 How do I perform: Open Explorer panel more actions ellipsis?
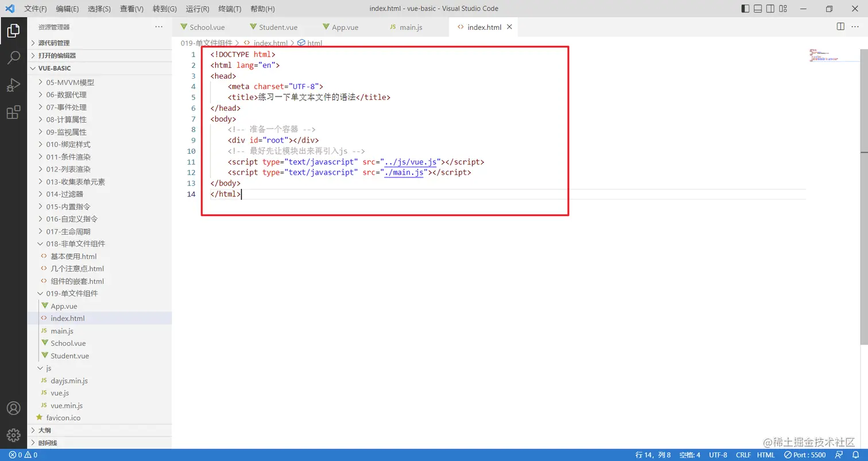159,27
